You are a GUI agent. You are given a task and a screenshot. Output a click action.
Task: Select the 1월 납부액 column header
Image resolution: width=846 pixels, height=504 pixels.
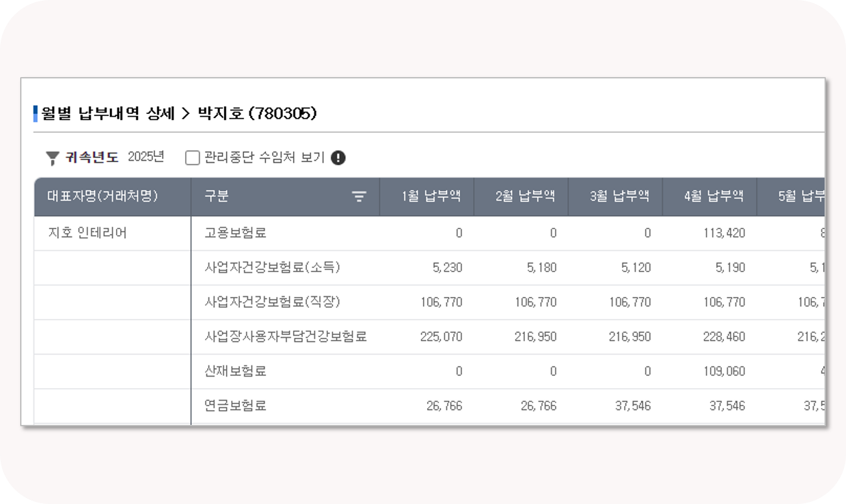pyautogui.click(x=427, y=196)
